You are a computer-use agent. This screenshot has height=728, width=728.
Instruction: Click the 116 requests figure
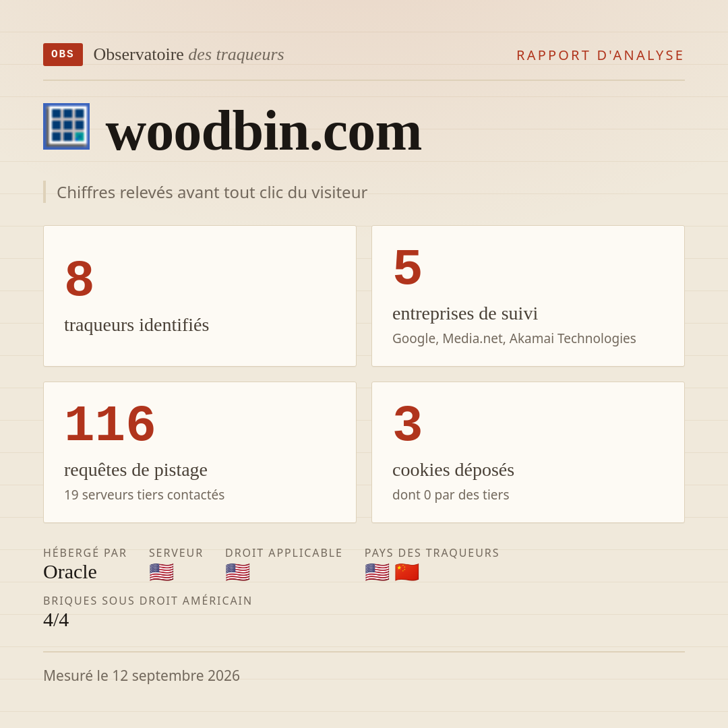point(110,424)
